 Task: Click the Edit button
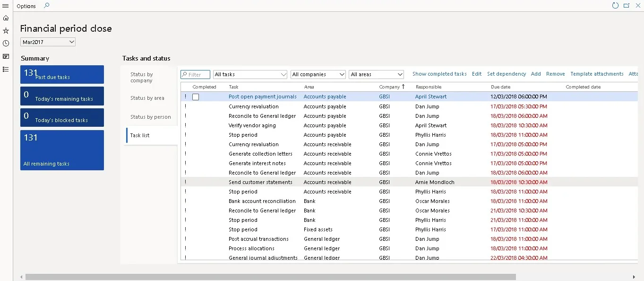477,74
